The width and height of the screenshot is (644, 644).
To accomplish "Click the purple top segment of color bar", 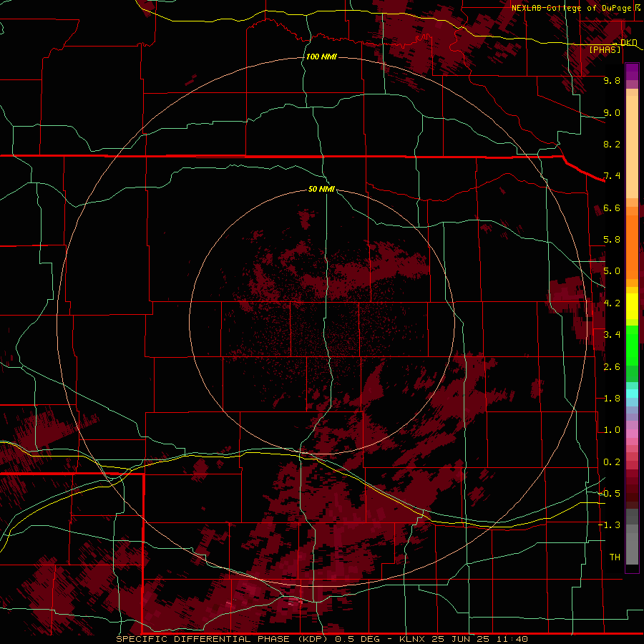I will click(x=632, y=72).
